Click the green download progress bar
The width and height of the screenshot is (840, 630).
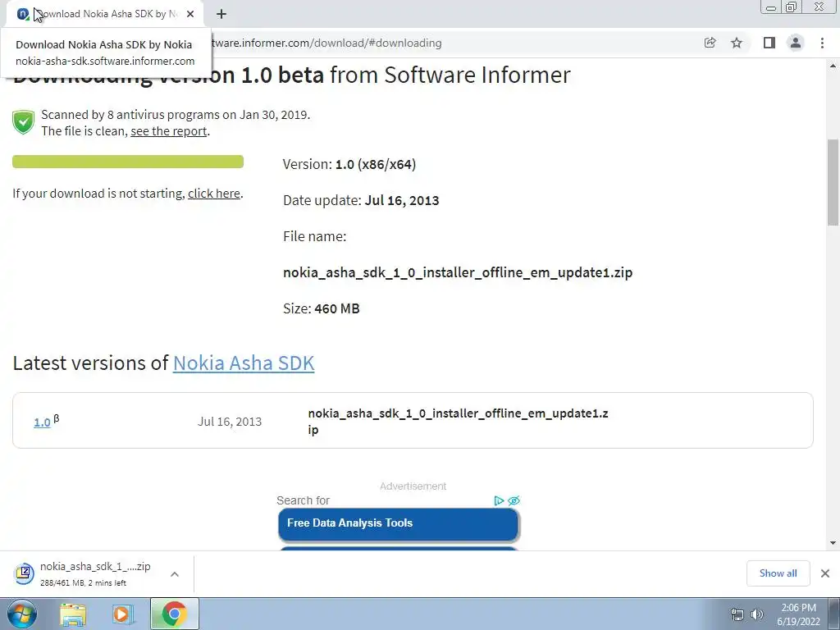click(x=128, y=162)
